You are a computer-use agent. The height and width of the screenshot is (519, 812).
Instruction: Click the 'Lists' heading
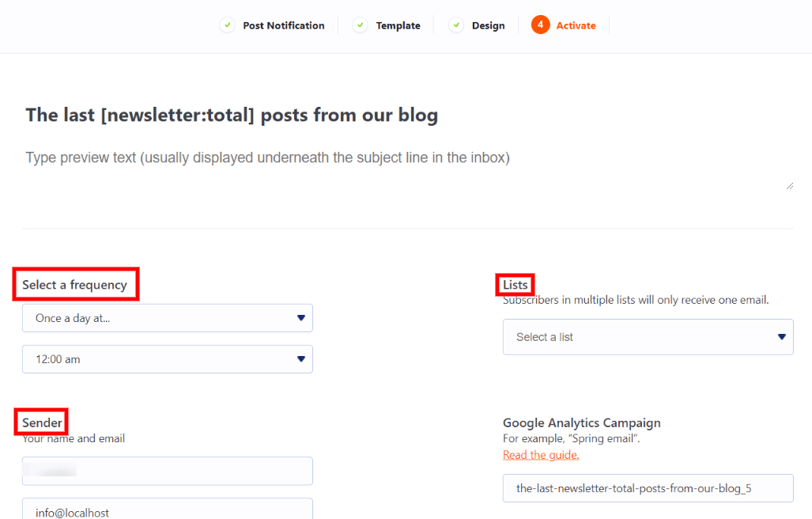pyautogui.click(x=516, y=284)
